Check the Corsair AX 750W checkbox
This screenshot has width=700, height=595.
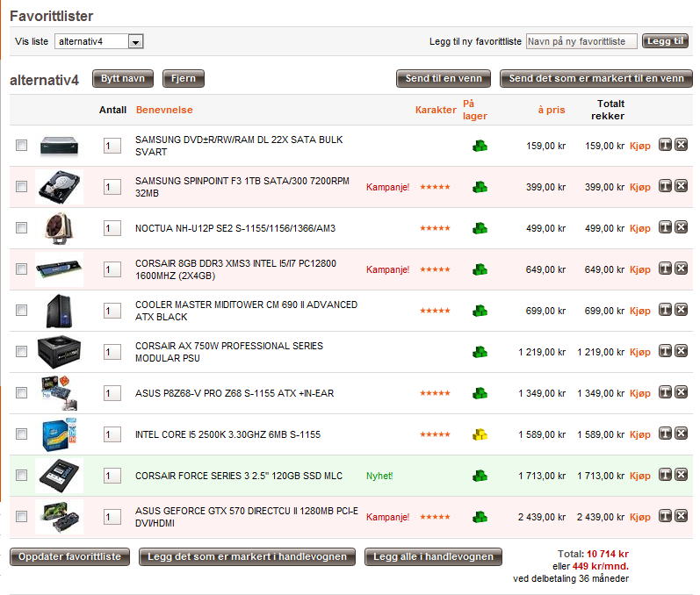coord(21,351)
